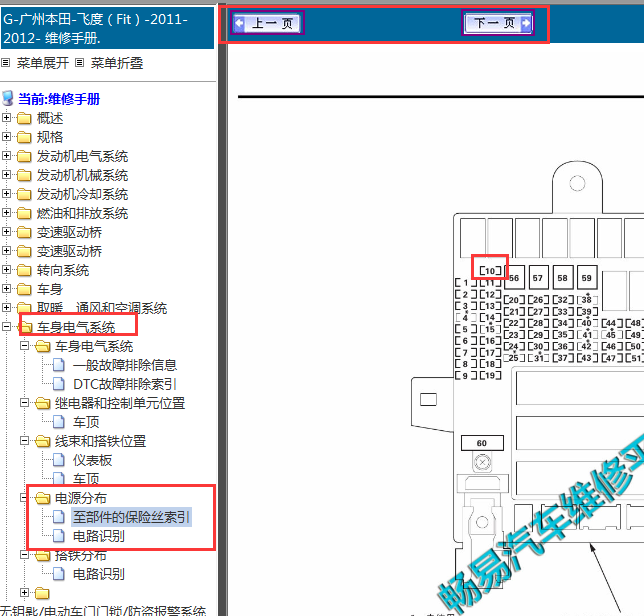Click the 菜单展开 list icon
644x616 pixels.
[x=5, y=63]
